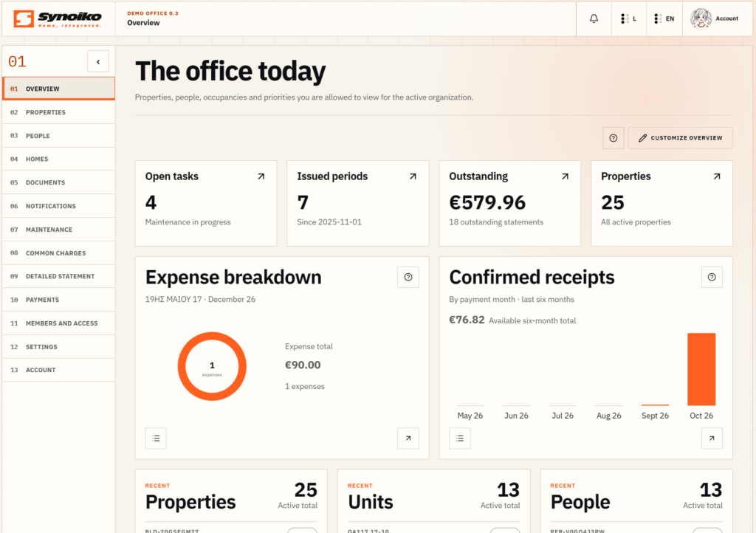
Task: Open Members and Access in the sidebar
Action: click(x=58, y=323)
